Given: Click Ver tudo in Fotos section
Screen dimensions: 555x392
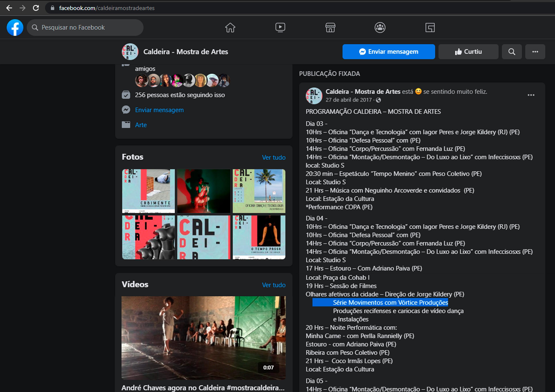Looking at the screenshot, I should (273, 157).
